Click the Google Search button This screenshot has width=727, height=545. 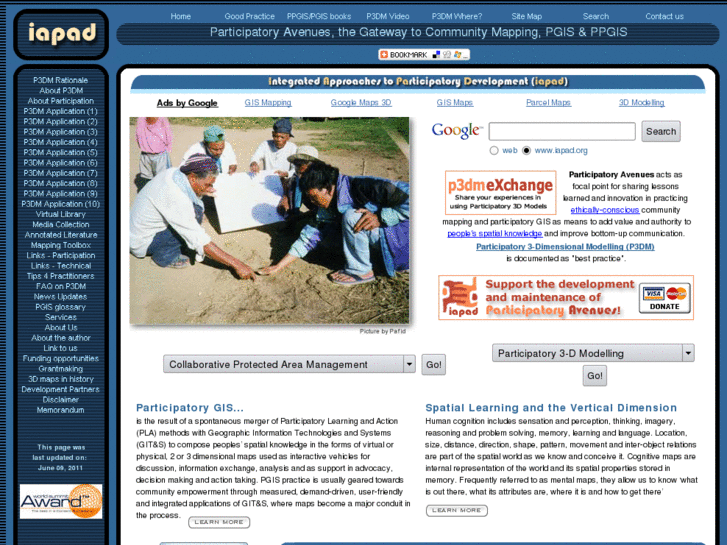coord(661,131)
